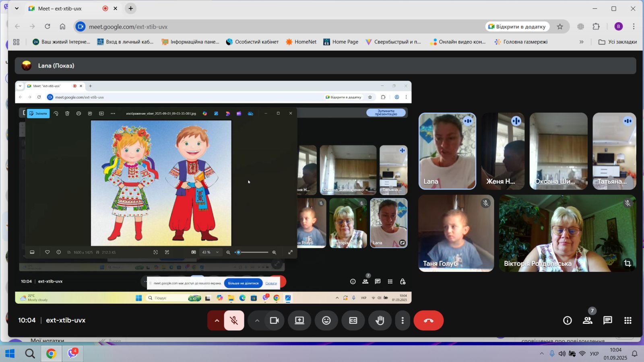Open apps grid in bookmarks bar
This screenshot has width=644, height=362.
point(17,42)
